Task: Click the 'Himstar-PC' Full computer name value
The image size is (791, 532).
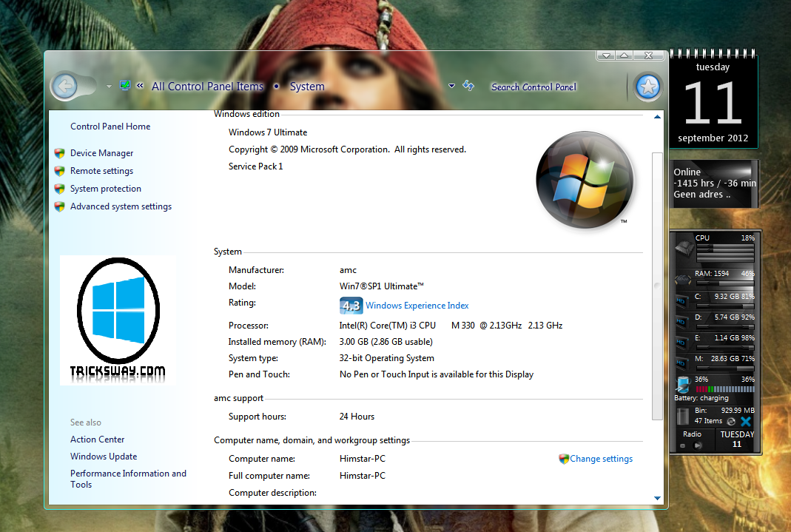Action: point(363,476)
